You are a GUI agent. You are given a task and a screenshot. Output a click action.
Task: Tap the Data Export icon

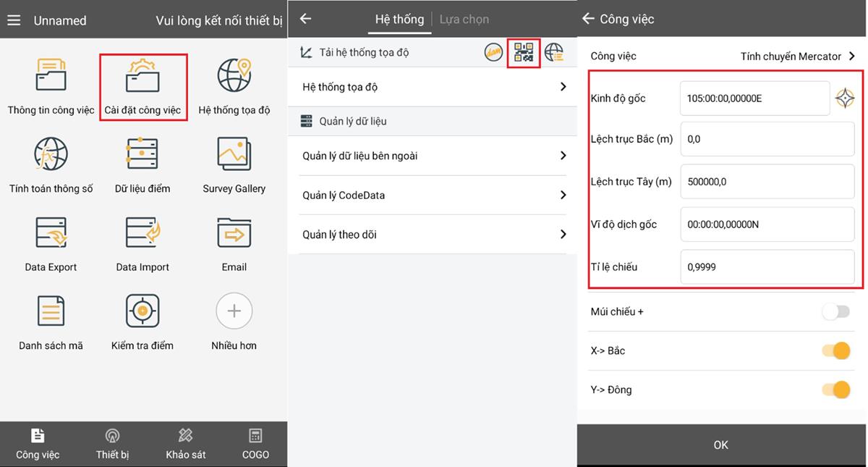coord(51,233)
